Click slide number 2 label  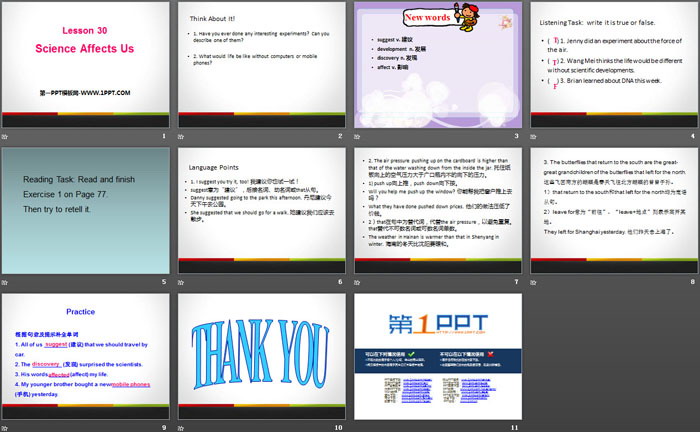click(x=340, y=136)
